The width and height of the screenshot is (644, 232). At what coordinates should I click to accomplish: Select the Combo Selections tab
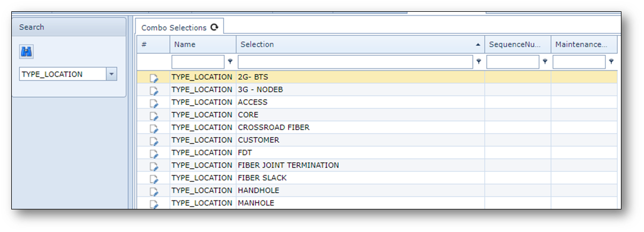pos(174,27)
